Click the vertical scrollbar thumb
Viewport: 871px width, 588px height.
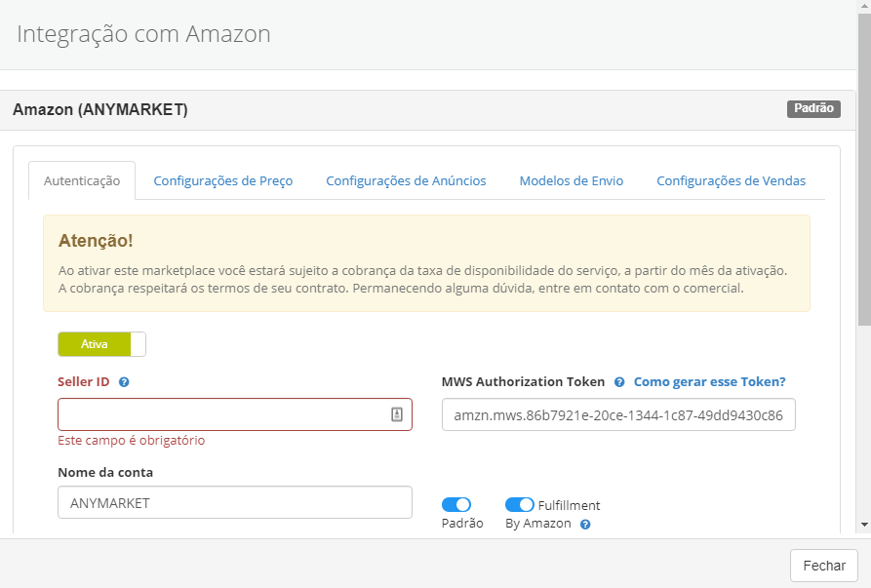click(x=864, y=170)
